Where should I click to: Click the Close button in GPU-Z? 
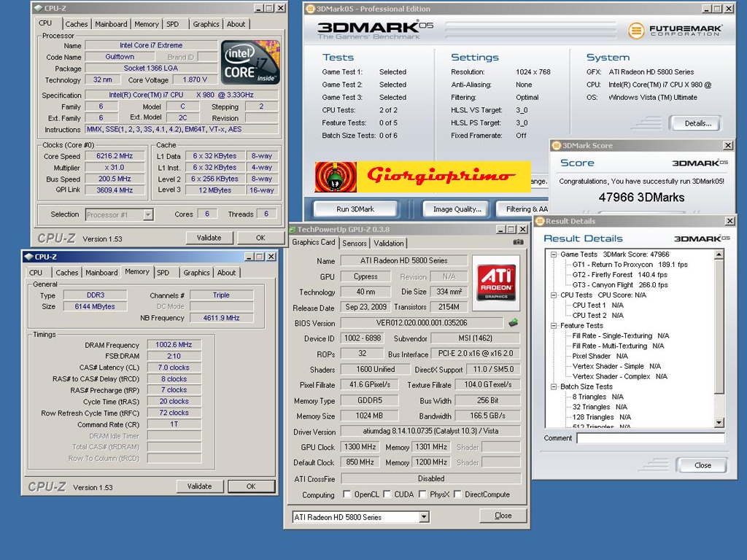point(503,516)
